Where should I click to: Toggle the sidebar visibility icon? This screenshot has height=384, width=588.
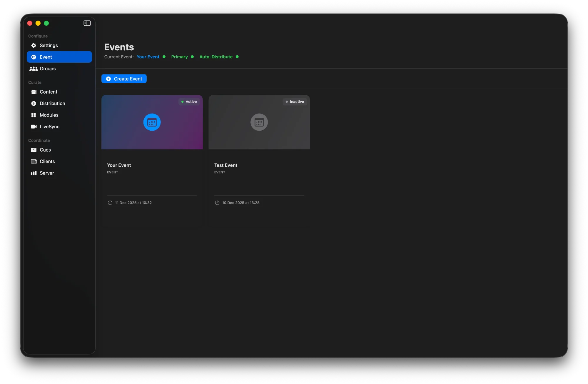pyautogui.click(x=87, y=23)
